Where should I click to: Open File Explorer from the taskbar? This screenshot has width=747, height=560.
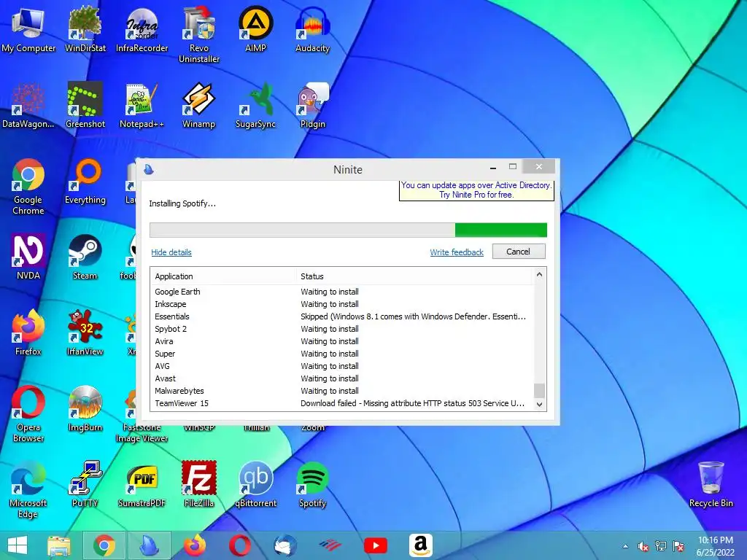click(x=58, y=545)
